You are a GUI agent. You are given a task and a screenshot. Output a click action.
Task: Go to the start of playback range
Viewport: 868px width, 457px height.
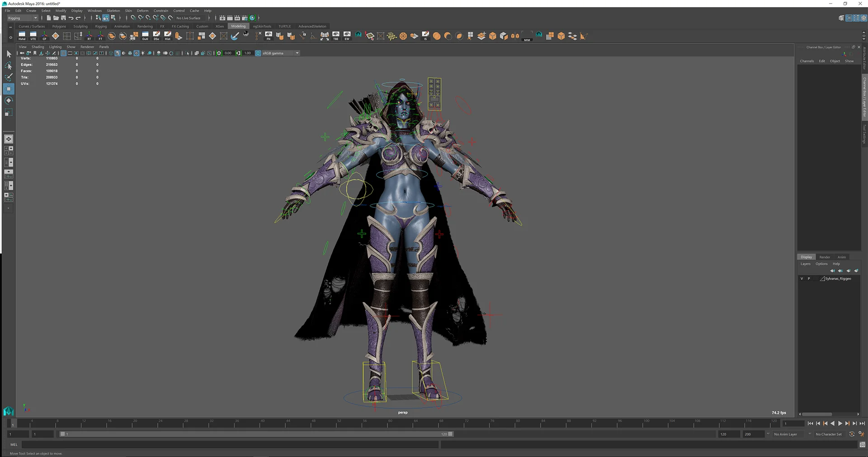click(x=810, y=424)
